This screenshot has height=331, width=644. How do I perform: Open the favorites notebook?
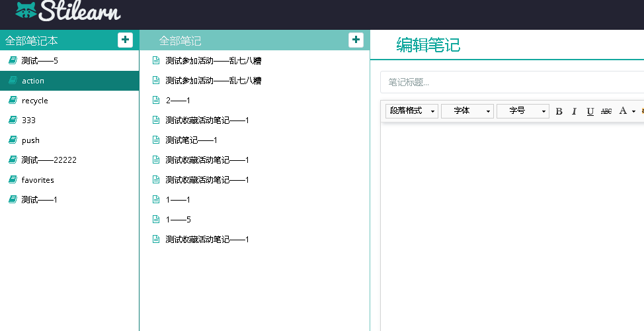pyautogui.click(x=69, y=179)
